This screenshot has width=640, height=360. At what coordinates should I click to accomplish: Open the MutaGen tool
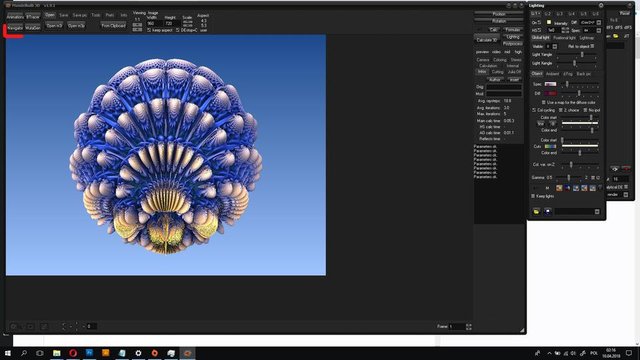(33, 28)
